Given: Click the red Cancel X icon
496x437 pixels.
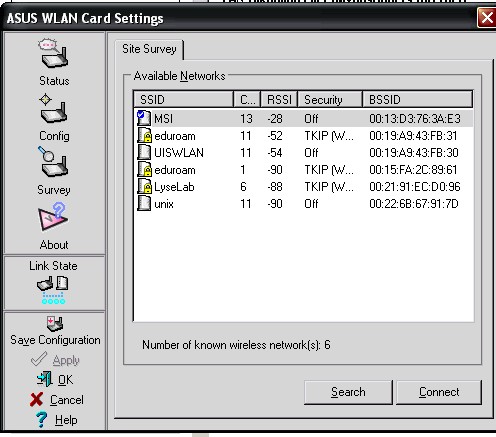Looking at the screenshot, I should [x=36, y=399].
